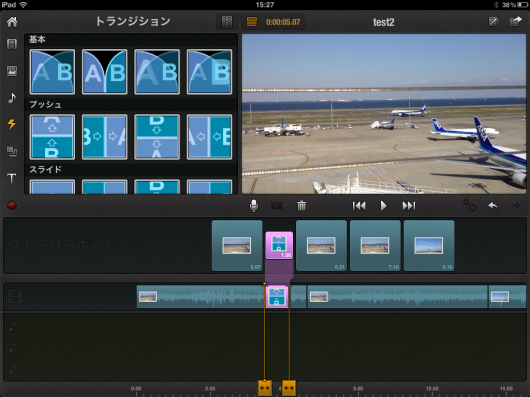This screenshot has width=530, height=397.
Task: Tap the battery status in status bar
Action: coord(514,5)
